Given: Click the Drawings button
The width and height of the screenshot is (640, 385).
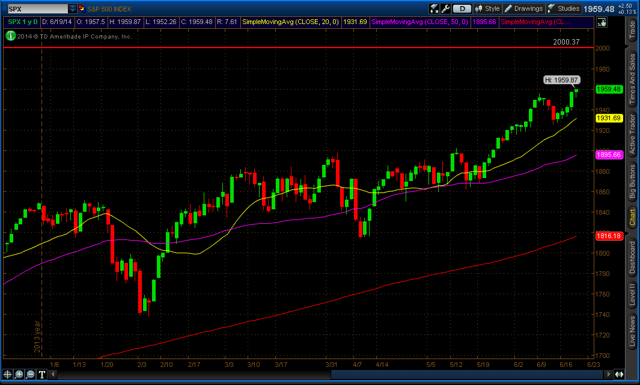Looking at the screenshot, I should coord(524,9).
